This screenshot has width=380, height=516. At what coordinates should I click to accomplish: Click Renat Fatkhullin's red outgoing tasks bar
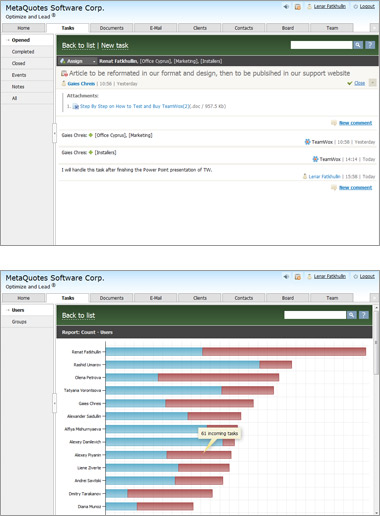coord(284,352)
